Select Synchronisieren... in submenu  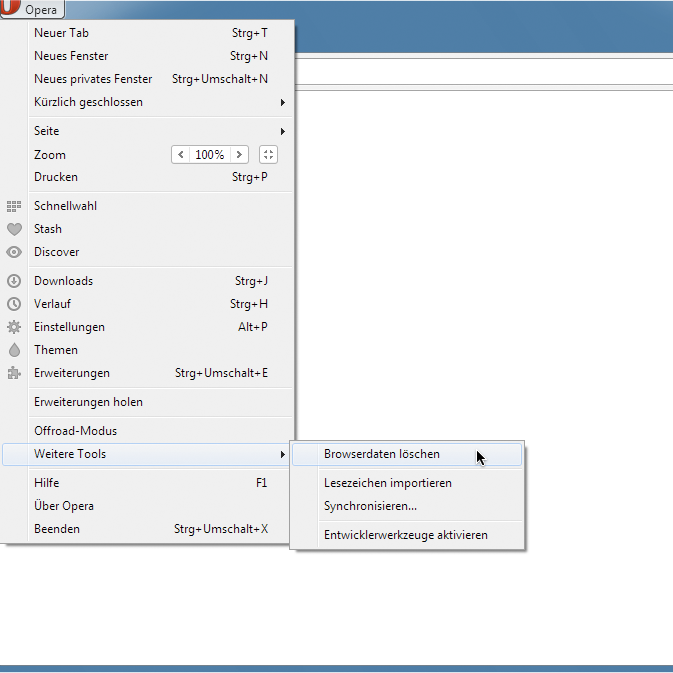[x=407, y=506]
